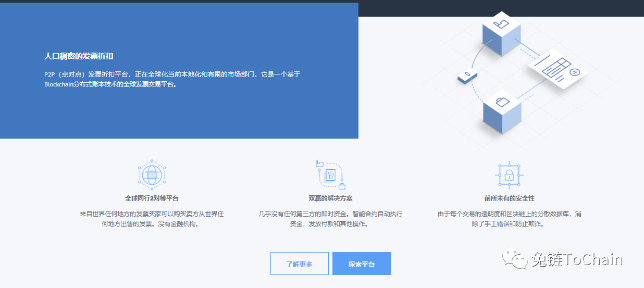Click the 双赢的解决方案 heading

[331, 198]
